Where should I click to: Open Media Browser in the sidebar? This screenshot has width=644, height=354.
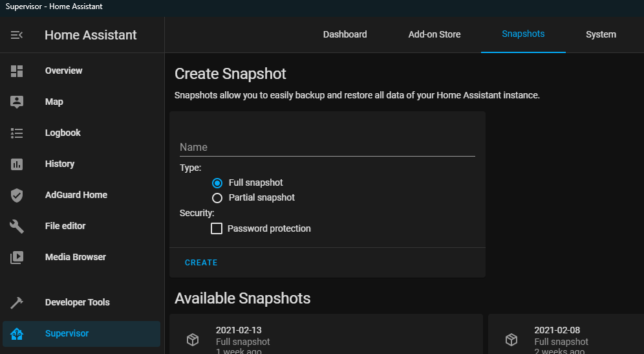[x=81, y=257]
